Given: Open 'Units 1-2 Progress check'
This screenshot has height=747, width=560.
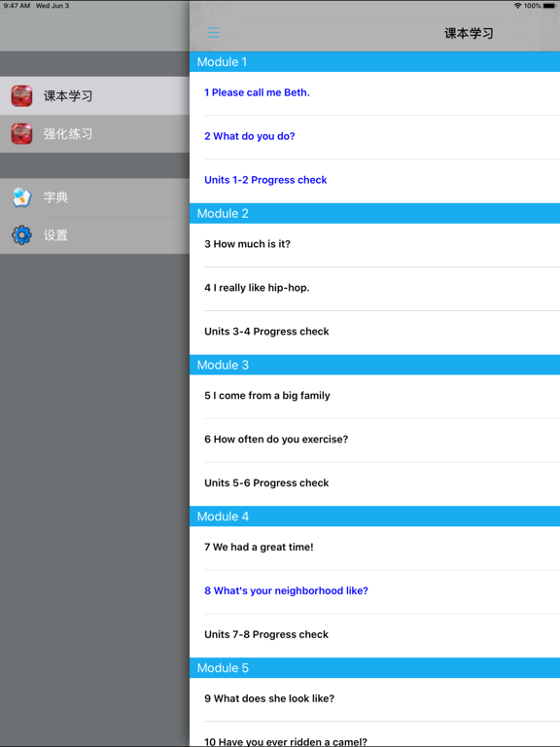Looking at the screenshot, I should (374, 181).
